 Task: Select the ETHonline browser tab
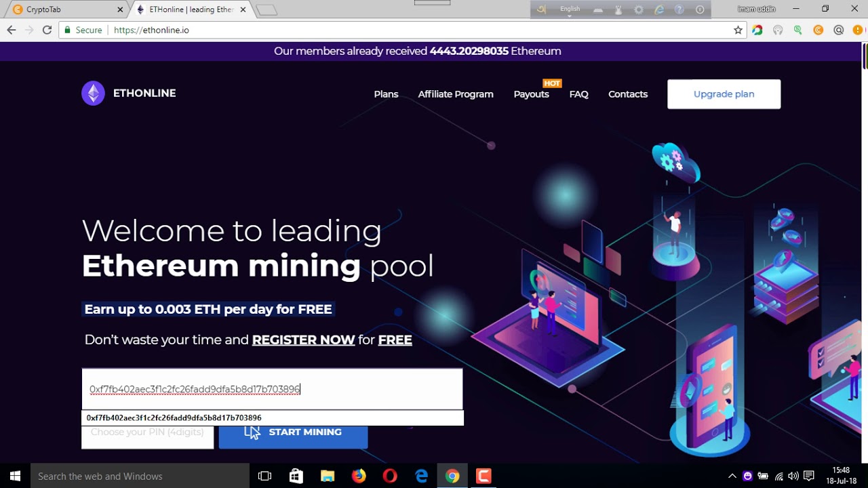[x=190, y=9]
